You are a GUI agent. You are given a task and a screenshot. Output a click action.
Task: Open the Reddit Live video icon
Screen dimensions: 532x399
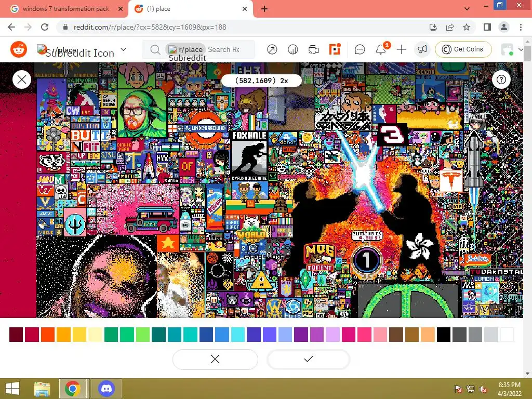(x=313, y=49)
